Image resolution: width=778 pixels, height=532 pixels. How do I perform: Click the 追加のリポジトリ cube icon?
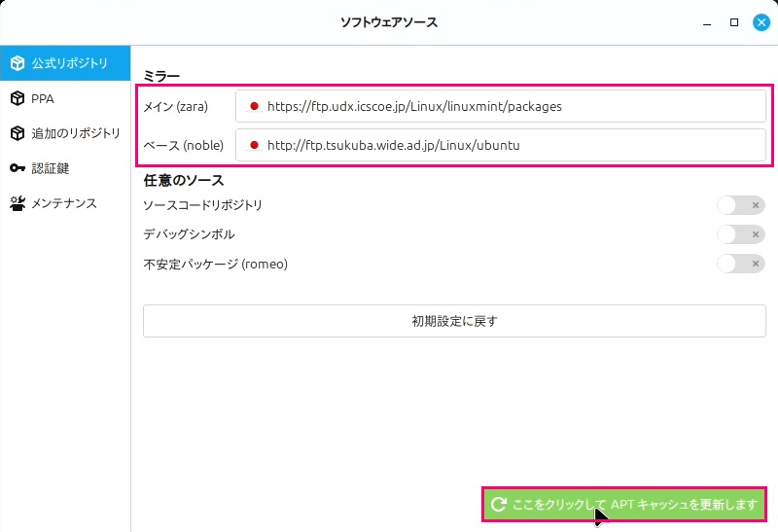[18, 133]
